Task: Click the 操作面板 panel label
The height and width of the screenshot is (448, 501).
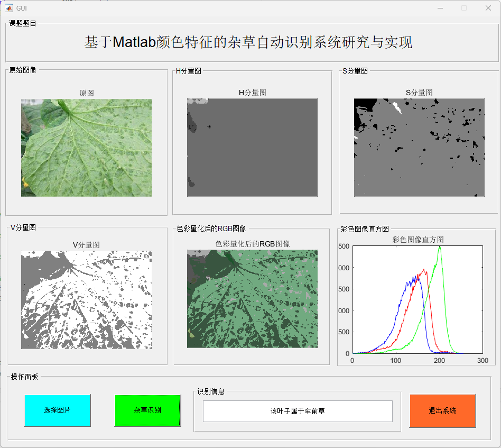Action: tap(24, 377)
